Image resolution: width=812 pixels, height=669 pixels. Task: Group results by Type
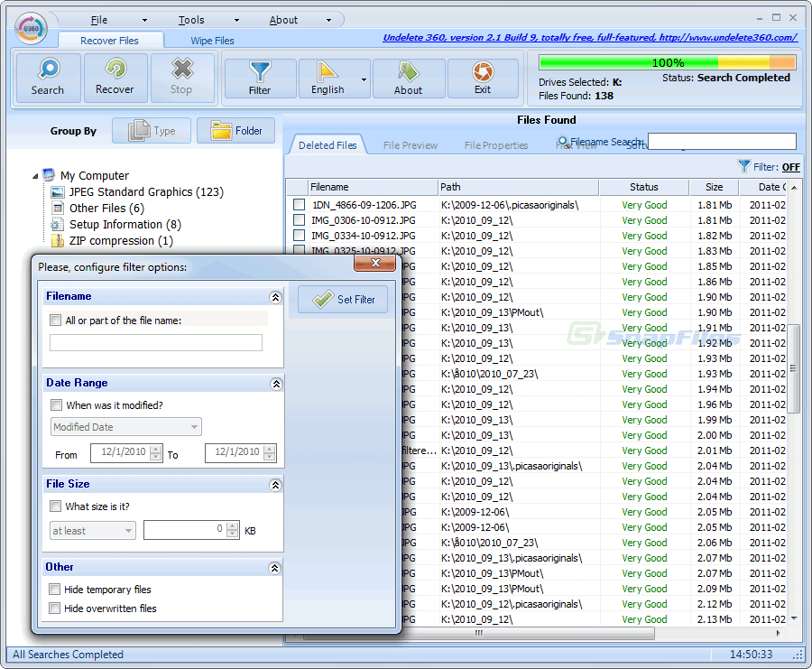tap(152, 131)
